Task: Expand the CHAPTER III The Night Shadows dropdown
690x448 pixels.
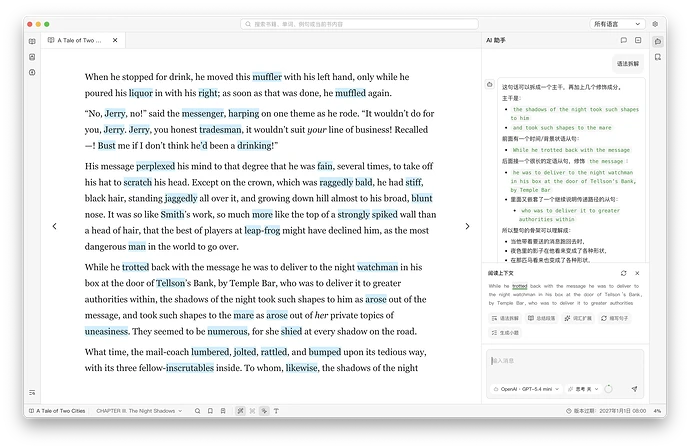Action: 139,411
